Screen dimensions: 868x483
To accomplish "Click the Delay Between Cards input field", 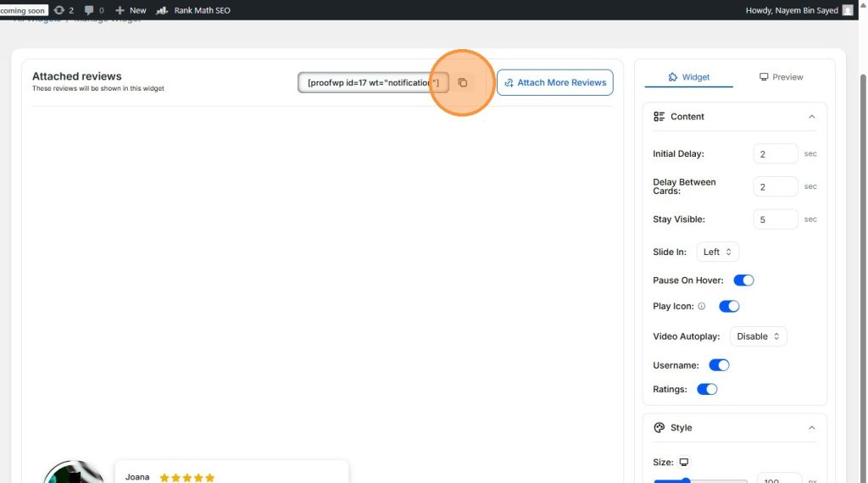I will (x=775, y=186).
